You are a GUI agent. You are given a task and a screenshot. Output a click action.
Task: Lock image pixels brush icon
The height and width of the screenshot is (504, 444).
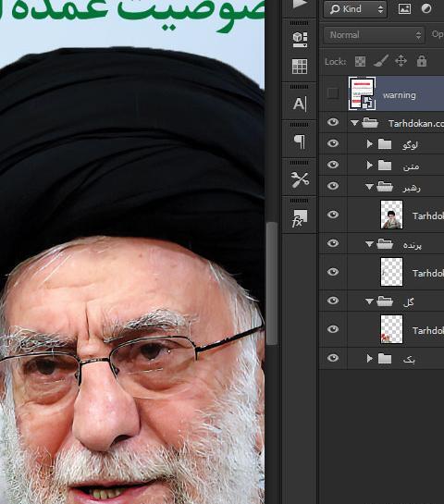(x=381, y=61)
